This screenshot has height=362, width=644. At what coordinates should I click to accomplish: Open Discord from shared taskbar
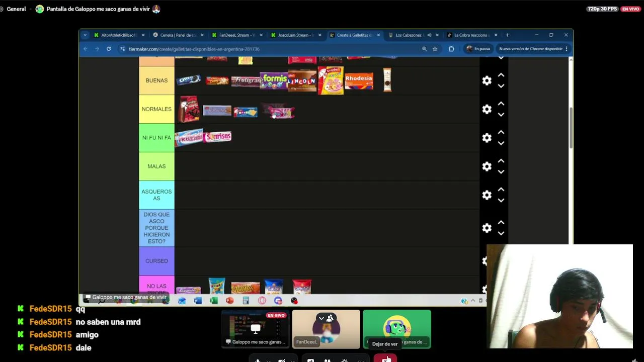pos(278,301)
